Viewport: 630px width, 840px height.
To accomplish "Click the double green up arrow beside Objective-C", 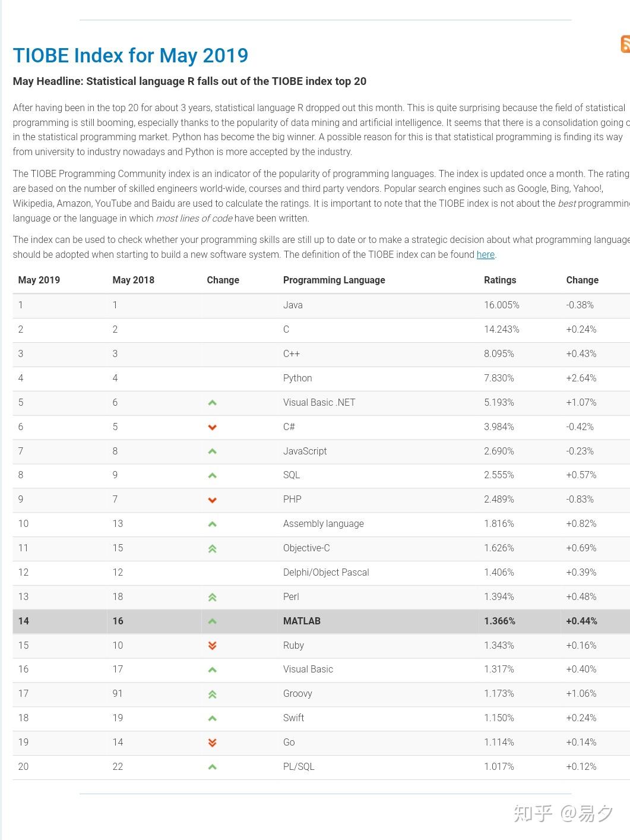I will point(212,549).
